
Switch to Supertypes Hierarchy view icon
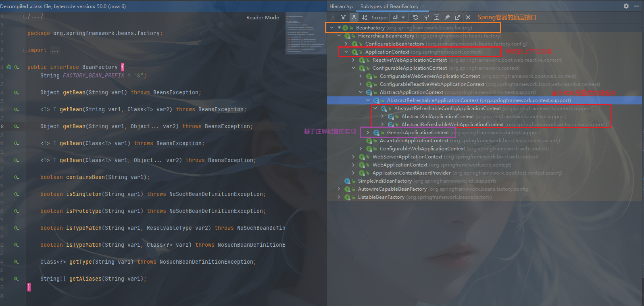[x=343, y=17]
